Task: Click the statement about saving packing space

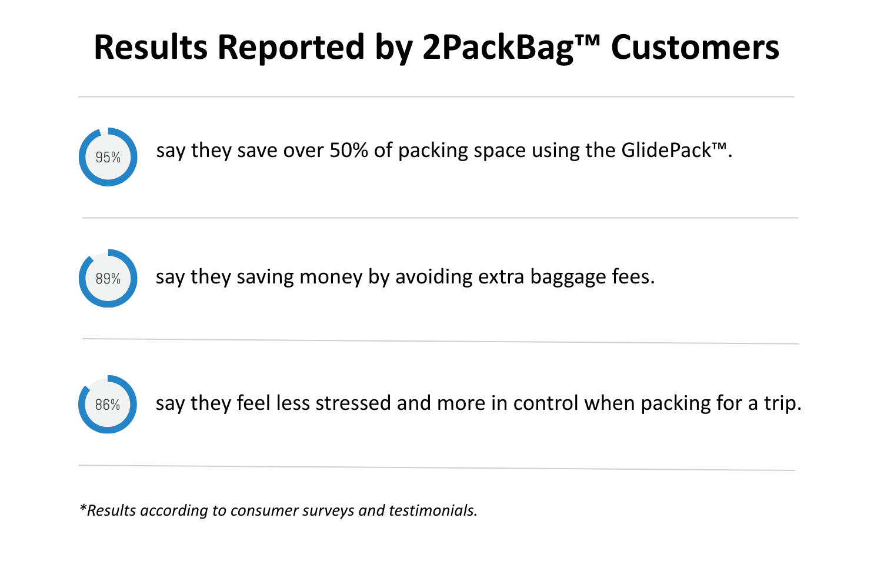Action: point(444,151)
